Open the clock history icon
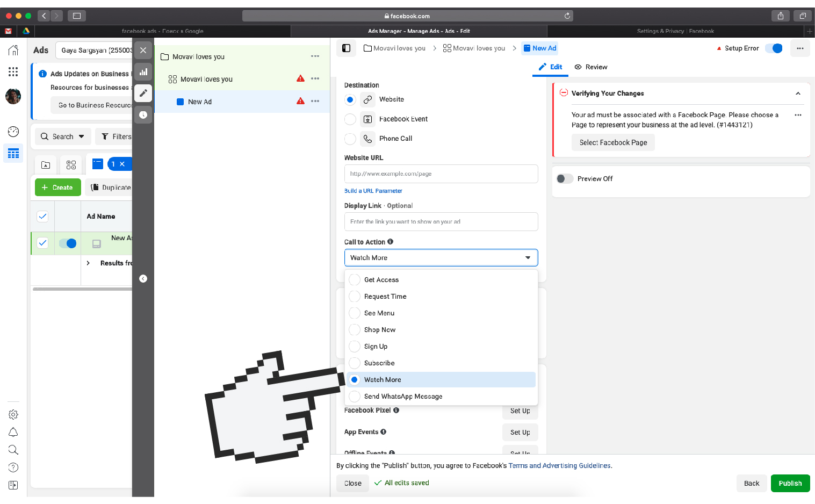 143,114
